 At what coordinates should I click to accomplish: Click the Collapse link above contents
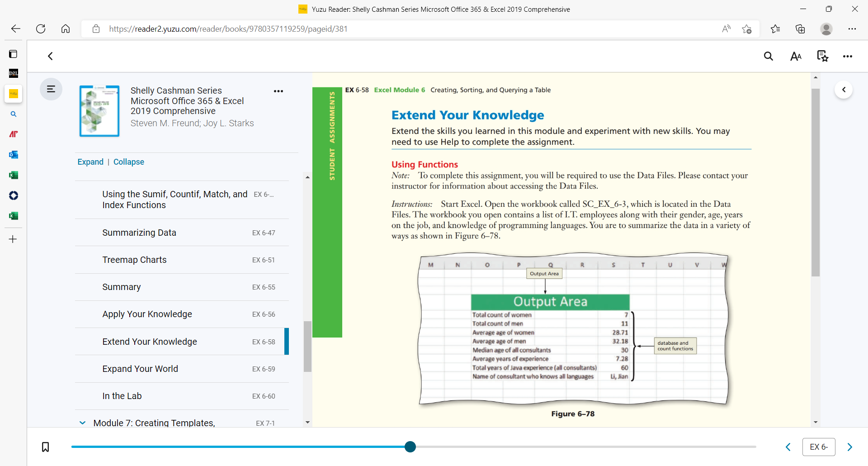[x=129, y=162]
